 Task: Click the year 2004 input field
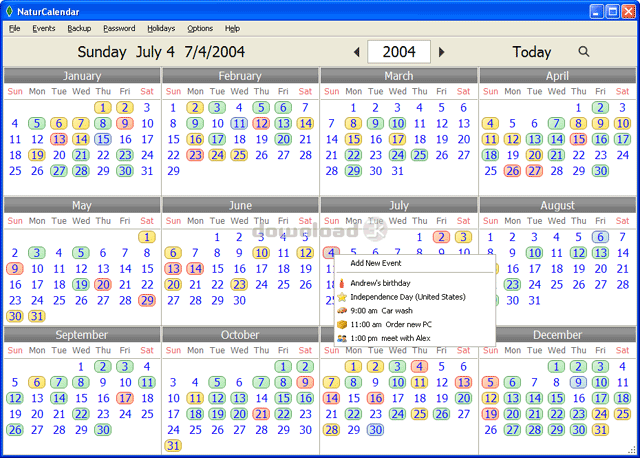click(399, 52)
